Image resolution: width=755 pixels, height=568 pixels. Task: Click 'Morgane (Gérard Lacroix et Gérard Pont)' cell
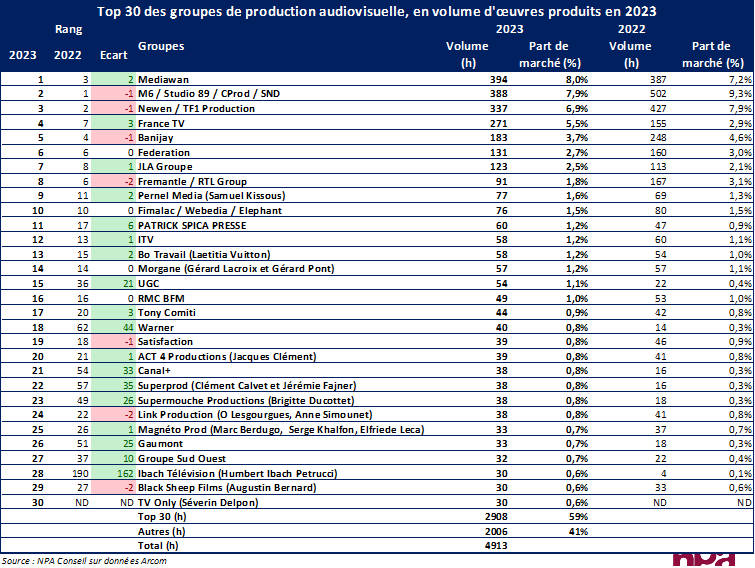tap(236, 268)
